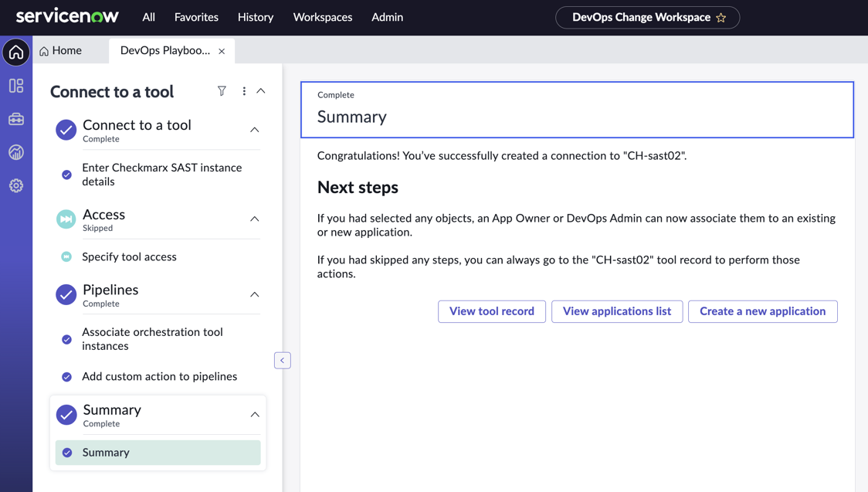The width and height of the screenshot is (868, 492).
Task: Click the DevOps Change Workspace pill
Action: (647, 17)
